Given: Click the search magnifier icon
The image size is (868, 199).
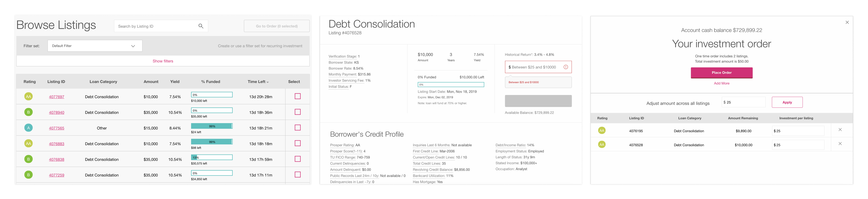Looking at the screenshot, I should click(x=201, y=26).
